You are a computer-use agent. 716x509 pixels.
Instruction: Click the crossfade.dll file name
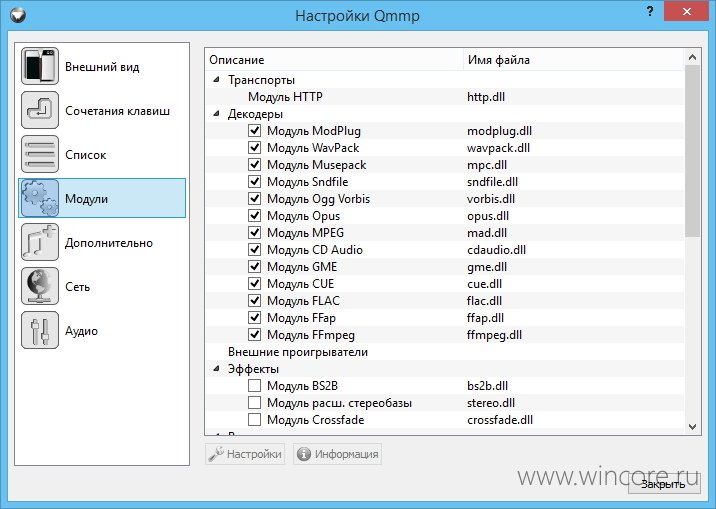pyautogui.click(x=500, y=420)
